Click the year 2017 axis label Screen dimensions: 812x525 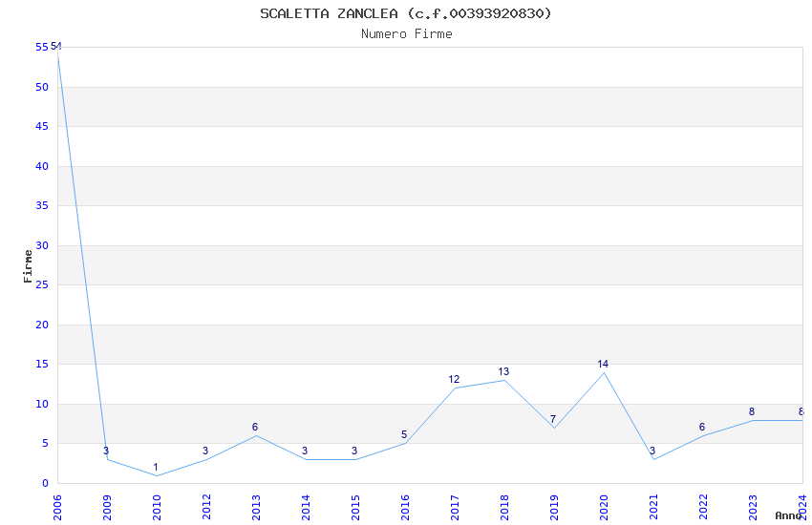(455, 508)
